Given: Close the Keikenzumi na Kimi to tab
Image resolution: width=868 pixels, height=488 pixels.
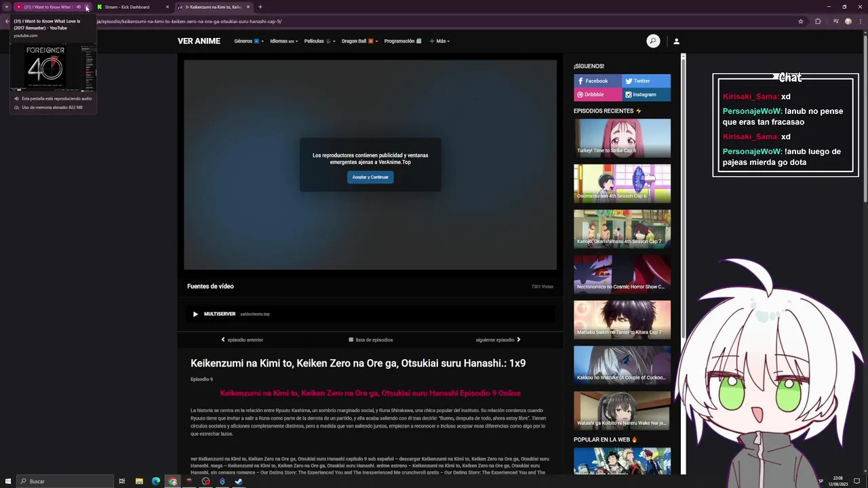Looking at the screenshot, I should click(248, 7).
